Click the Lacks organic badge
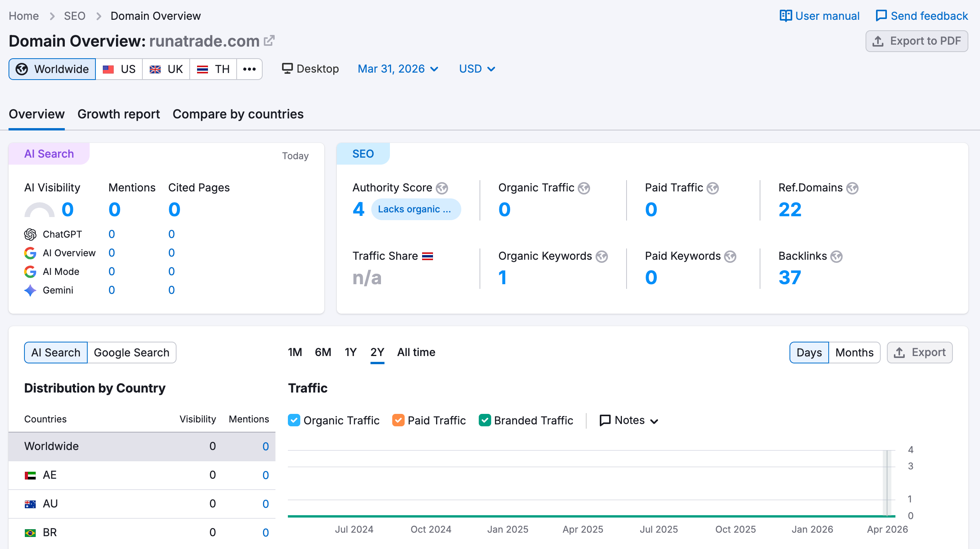This screenshot has height=549, width=980. (416, 209)
